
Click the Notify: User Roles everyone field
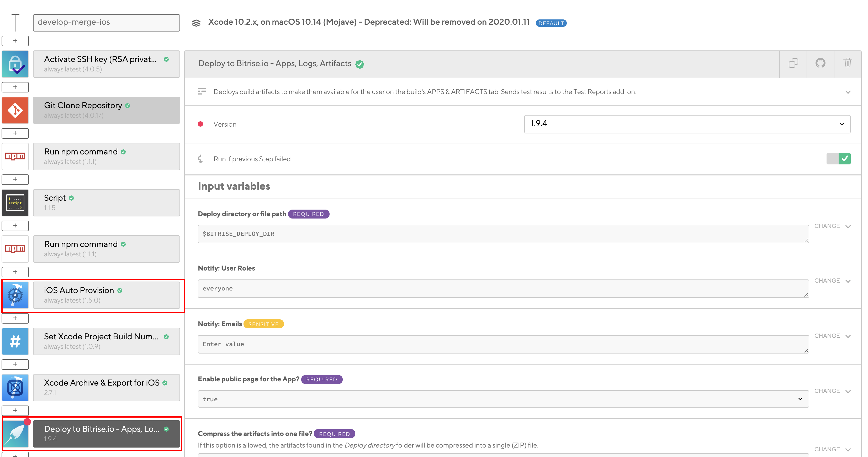coord(503,288)
